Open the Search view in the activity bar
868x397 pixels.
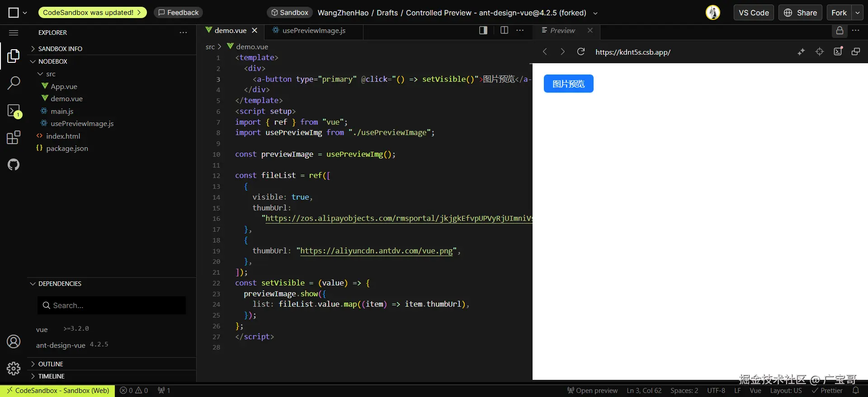(x=14, y=83)
